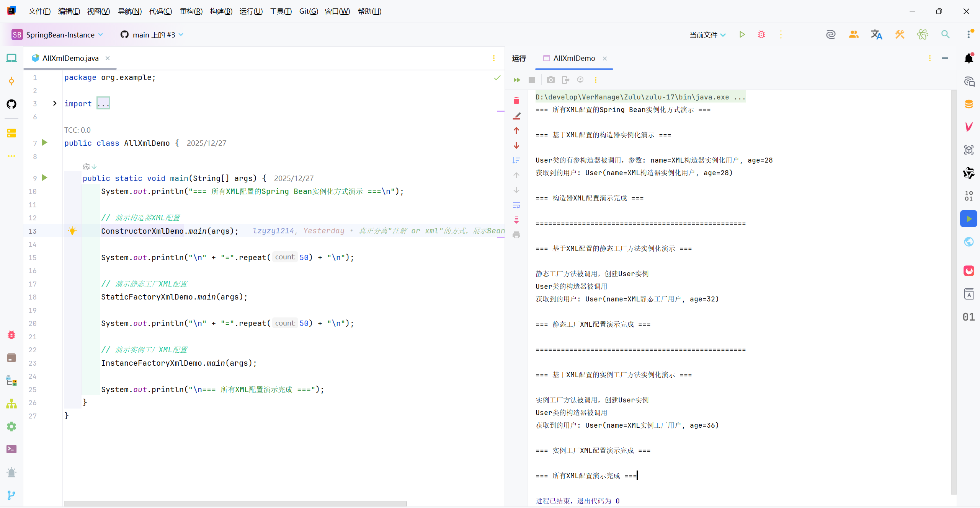
Task: Click the lightbulb intention icon on line 13
Action: [72, 231]
